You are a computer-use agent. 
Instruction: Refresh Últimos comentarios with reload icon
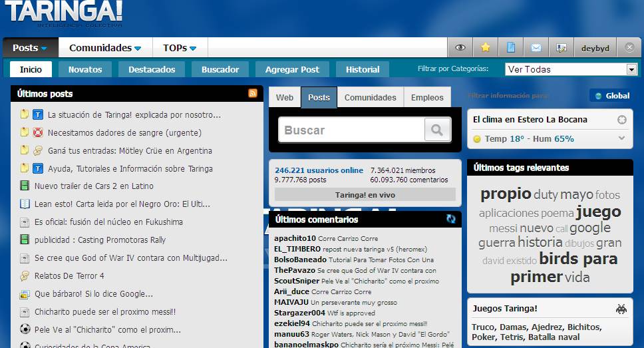coord(451,219)
